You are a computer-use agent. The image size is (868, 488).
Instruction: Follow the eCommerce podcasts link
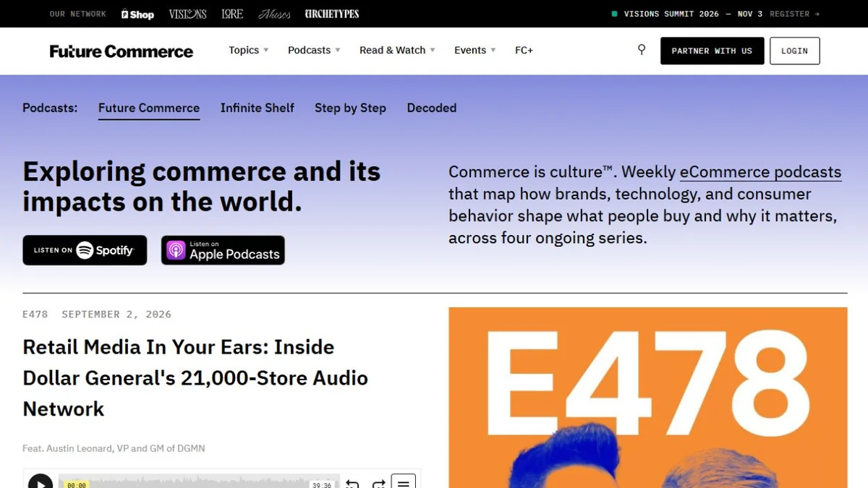[x=760, y=172]
